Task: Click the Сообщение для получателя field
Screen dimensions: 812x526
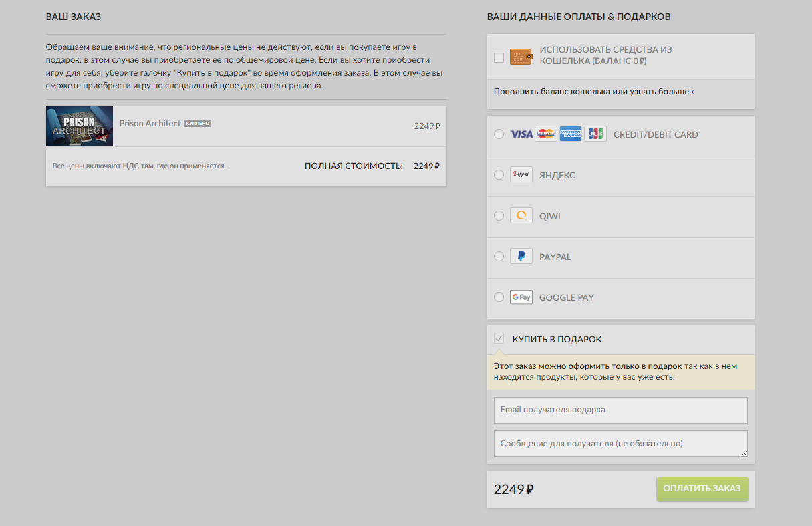Action: (x=620, y=444)
